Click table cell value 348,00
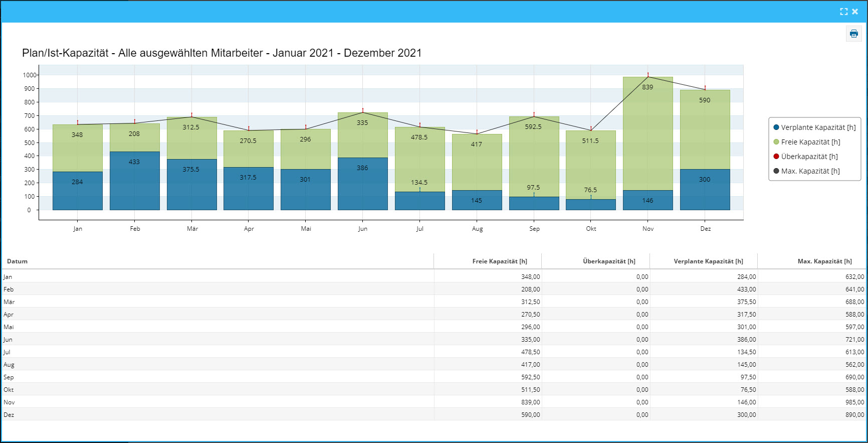The width and height of the screenshot is (868, 443). pos(530,277)
